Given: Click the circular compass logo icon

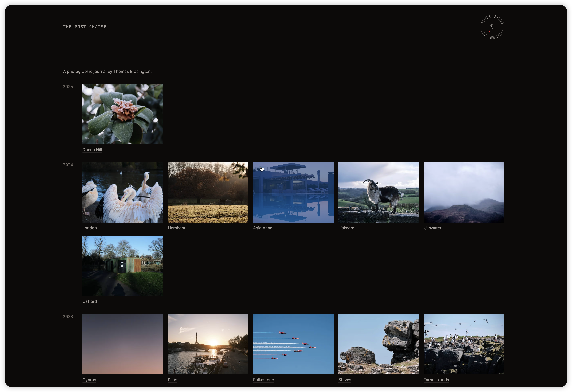Looking at the screenshot, I should 492,27.
